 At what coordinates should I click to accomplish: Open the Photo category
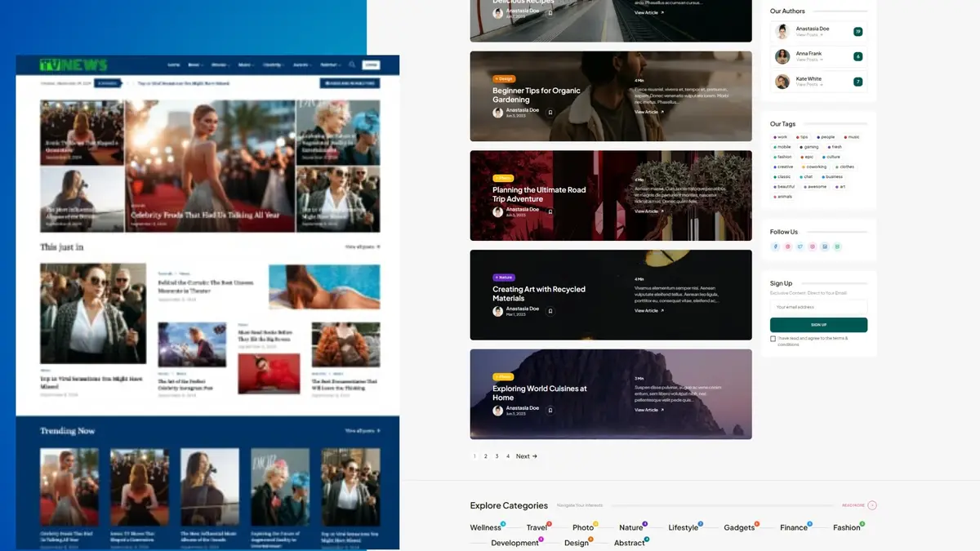pos(583,528)
